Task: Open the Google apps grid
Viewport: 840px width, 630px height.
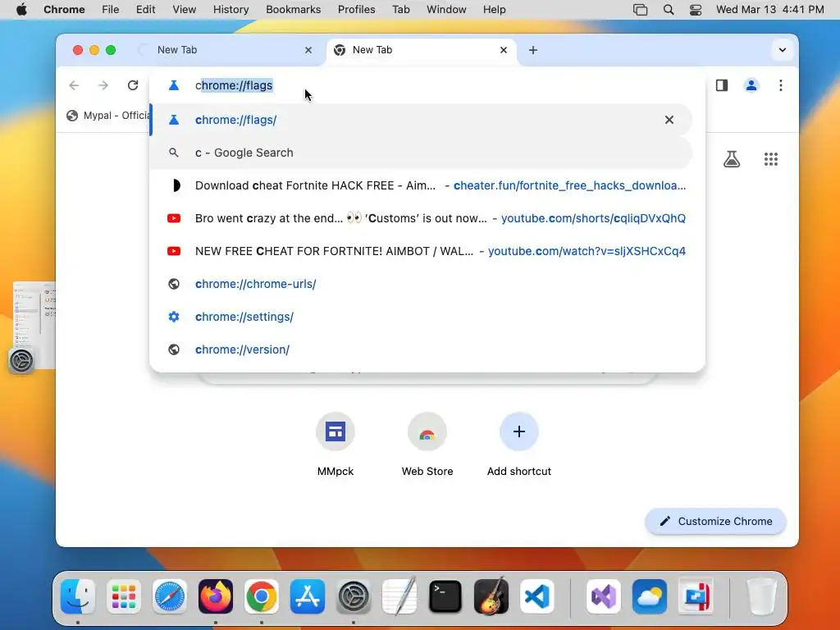Action: [x=771, y=159]
